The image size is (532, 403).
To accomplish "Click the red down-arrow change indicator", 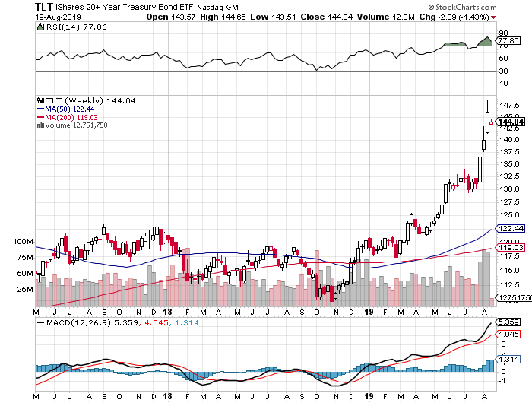I will pos(494,17).
